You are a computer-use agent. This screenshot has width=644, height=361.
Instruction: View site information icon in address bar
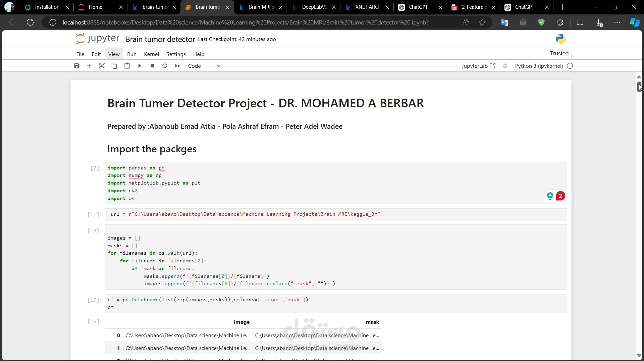[53, 22]
